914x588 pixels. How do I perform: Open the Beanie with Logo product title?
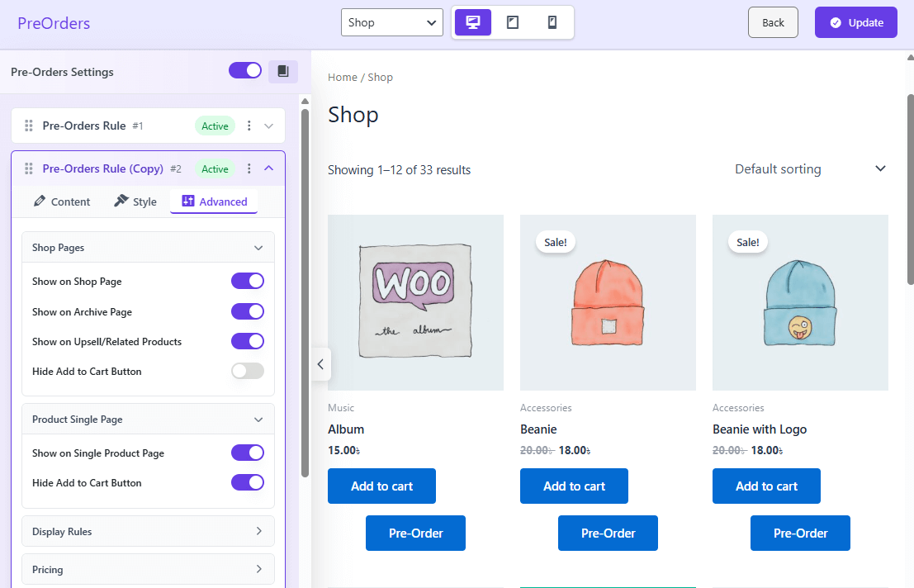click(x=760, y=429)
